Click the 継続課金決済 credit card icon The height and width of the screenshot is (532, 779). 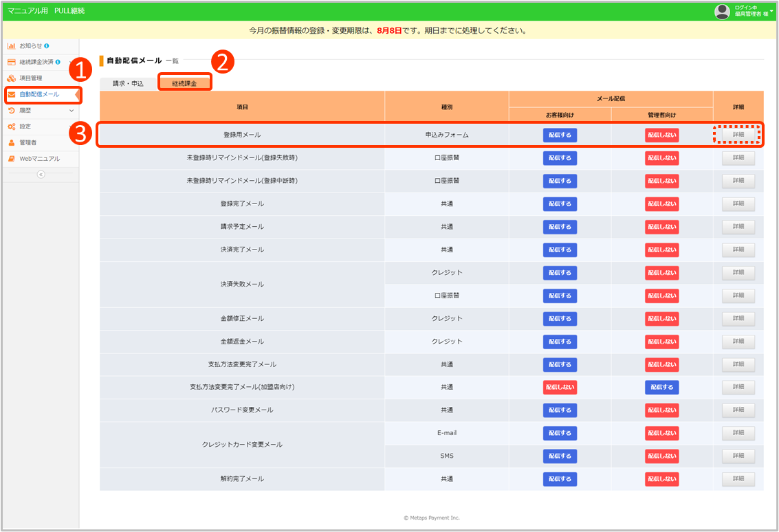point(11,62)
